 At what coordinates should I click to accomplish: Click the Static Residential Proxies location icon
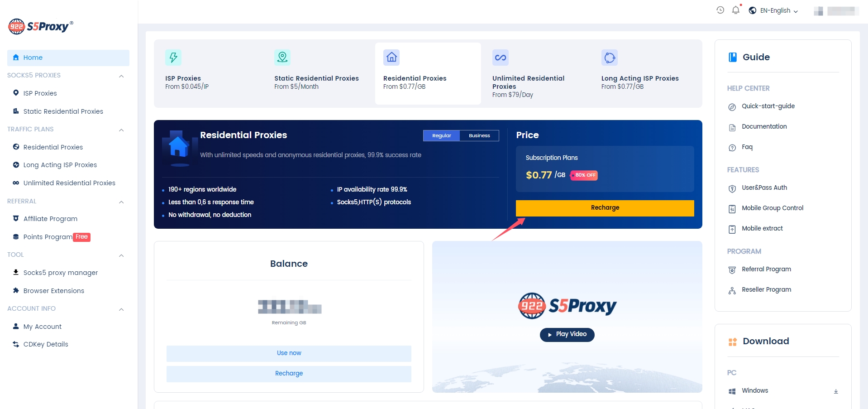[x=282, y=58]
